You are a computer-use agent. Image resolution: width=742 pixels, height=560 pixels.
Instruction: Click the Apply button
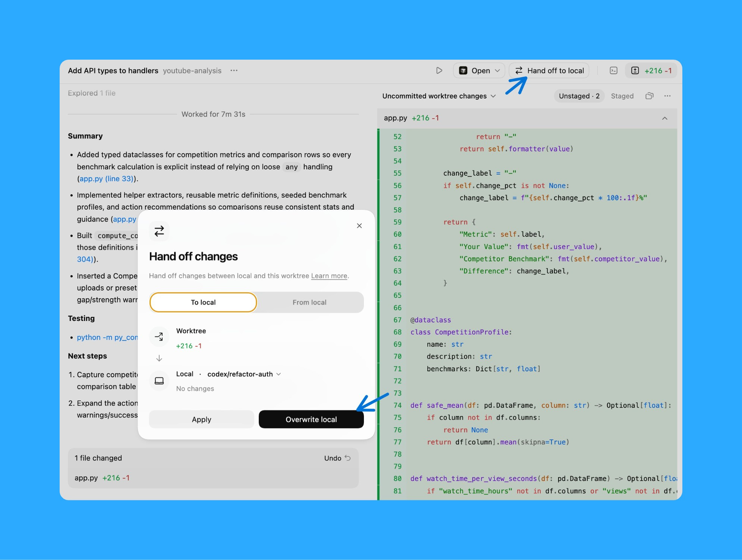(x=201, y=419)
